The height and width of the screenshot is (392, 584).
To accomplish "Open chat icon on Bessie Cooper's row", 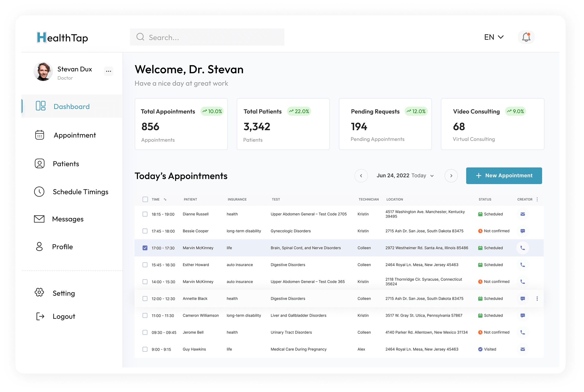I will [523, 231].
